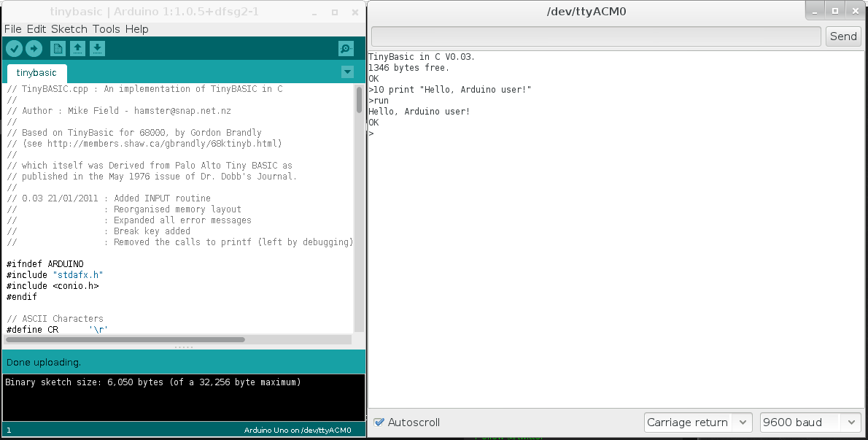Click the gbrandly URL comment line

pyautogui.click(x=144, y=143)
